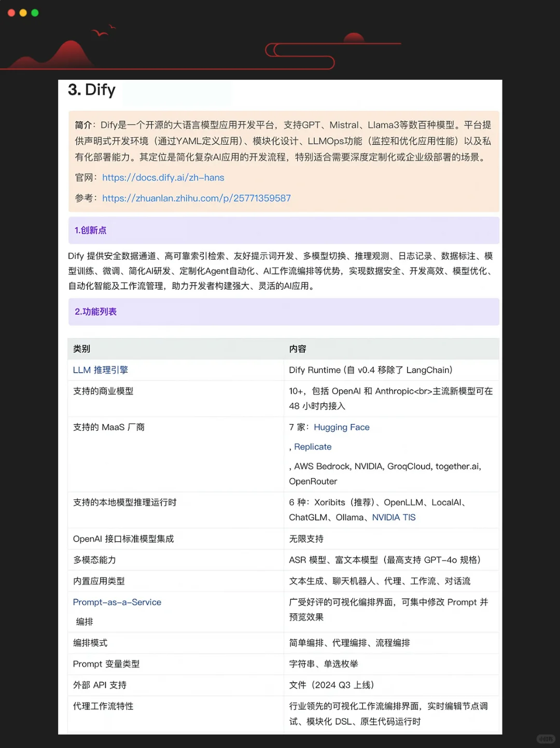Click the '文件（2024 Q3 上线）' cell
The height and width of the screenshot is (748, 560).
click(x=391, y=685)
